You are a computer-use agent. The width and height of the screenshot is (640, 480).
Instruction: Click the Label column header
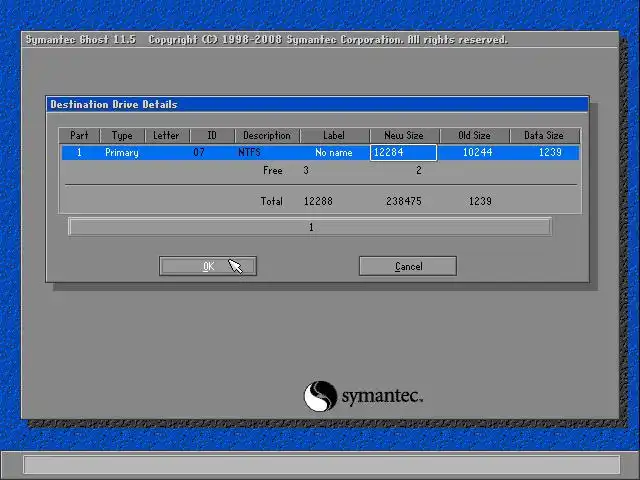(334, 136)
